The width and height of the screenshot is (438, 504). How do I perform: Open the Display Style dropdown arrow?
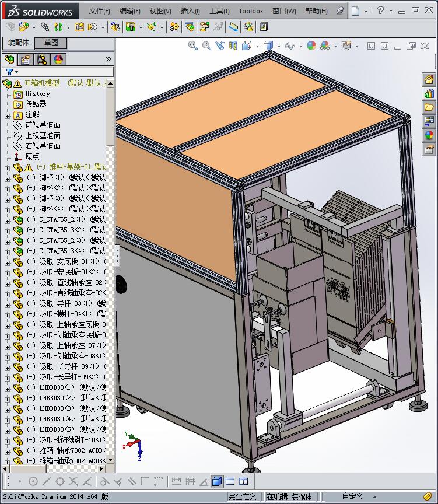coord(279,46)
